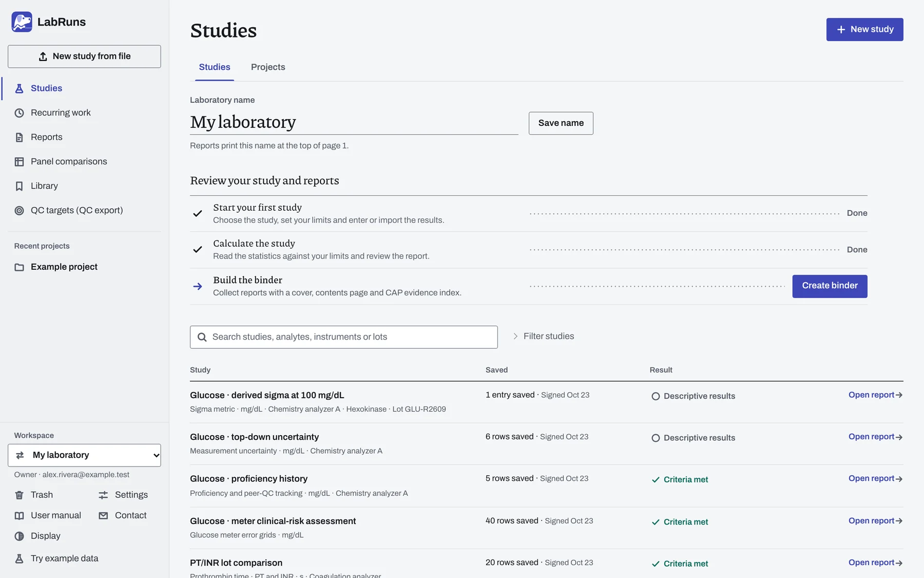This screenshot has height=578, width=924.
Task: Select the Studies tab
Action: point(215,67)
